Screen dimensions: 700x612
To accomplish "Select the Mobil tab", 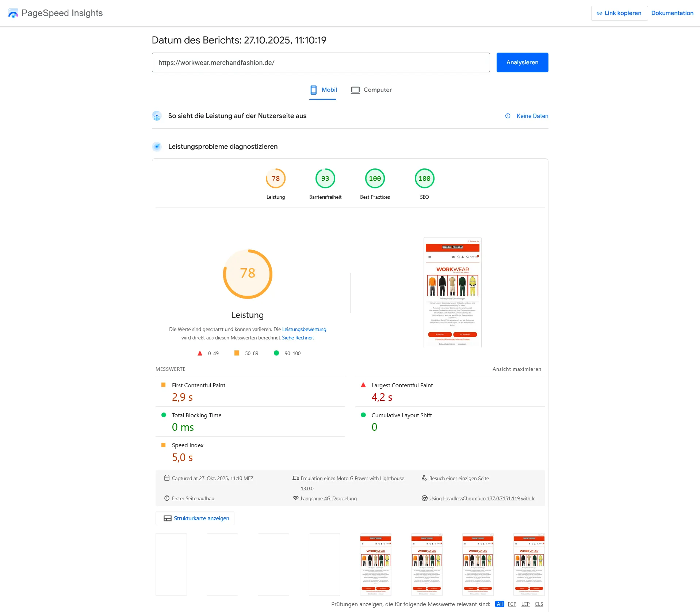I will (x=323, y=90).
